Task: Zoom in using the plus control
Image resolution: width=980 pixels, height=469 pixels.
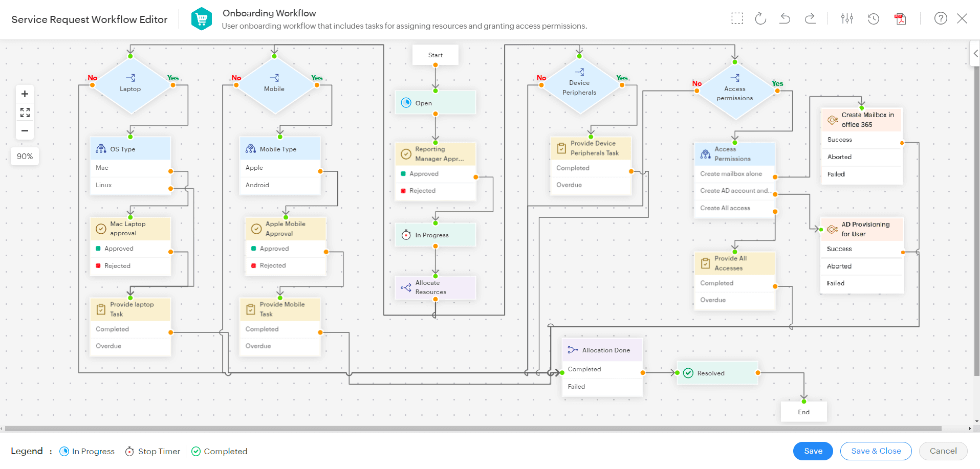Action: click(25, 94)
